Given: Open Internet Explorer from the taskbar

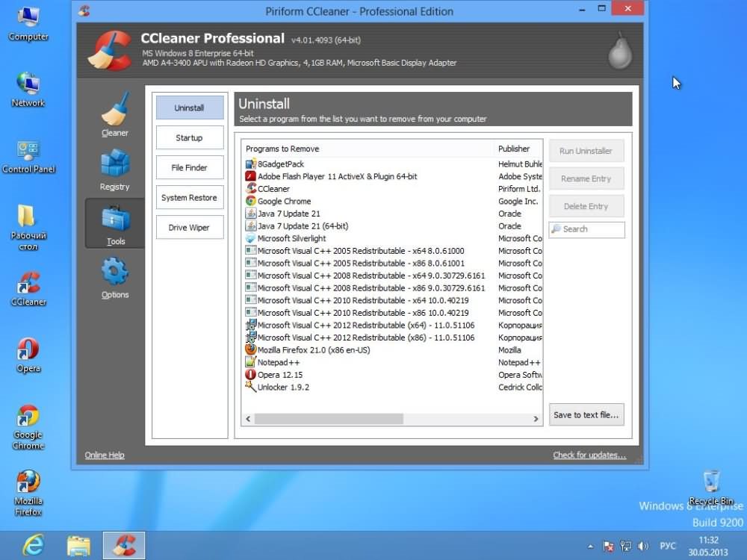Looking at the screenshot, I should click(32, 546).
